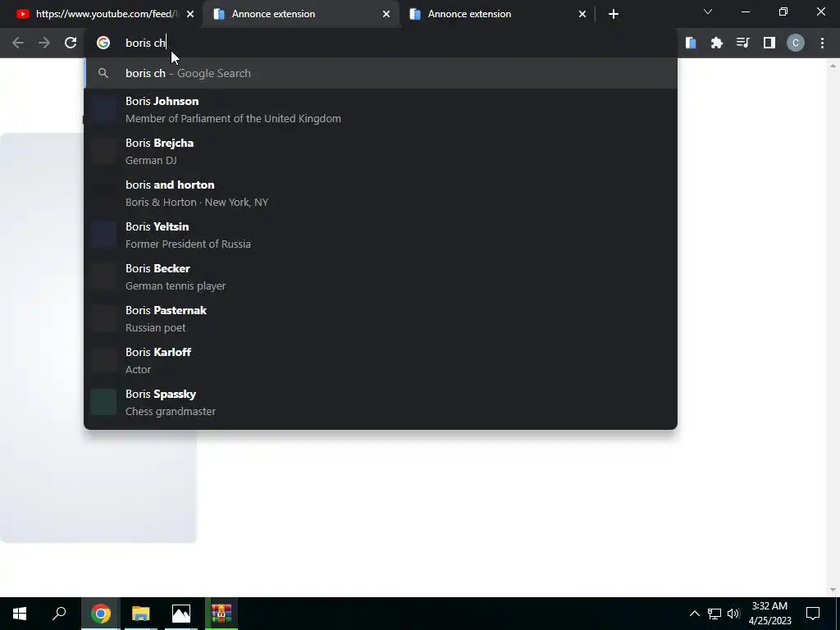
Task: Open the Windows Start menu
Action: coord(20,614)
